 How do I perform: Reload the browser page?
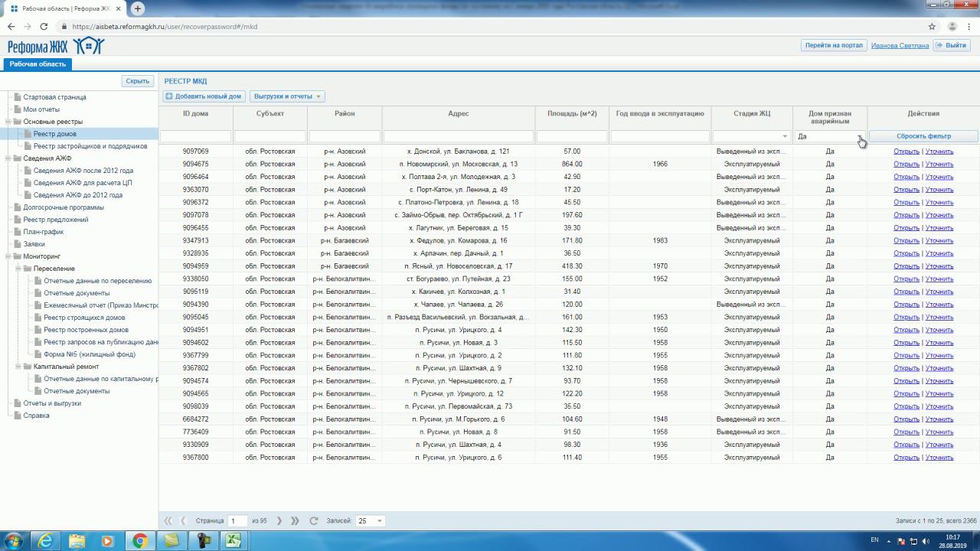44,26
